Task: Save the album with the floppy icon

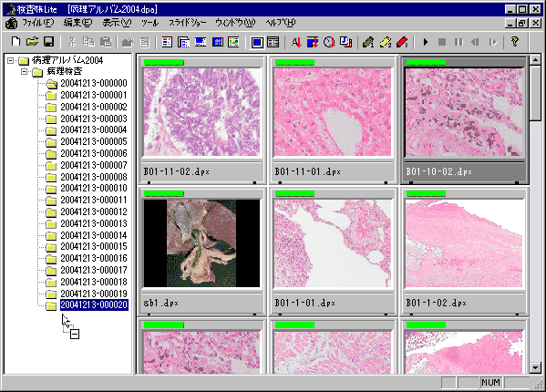Action: (48, 42)
